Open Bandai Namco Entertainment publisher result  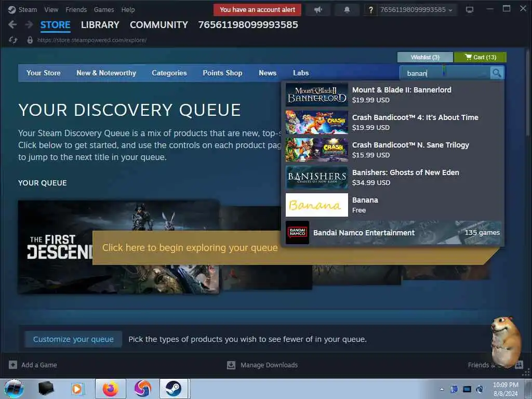point(393,232)
